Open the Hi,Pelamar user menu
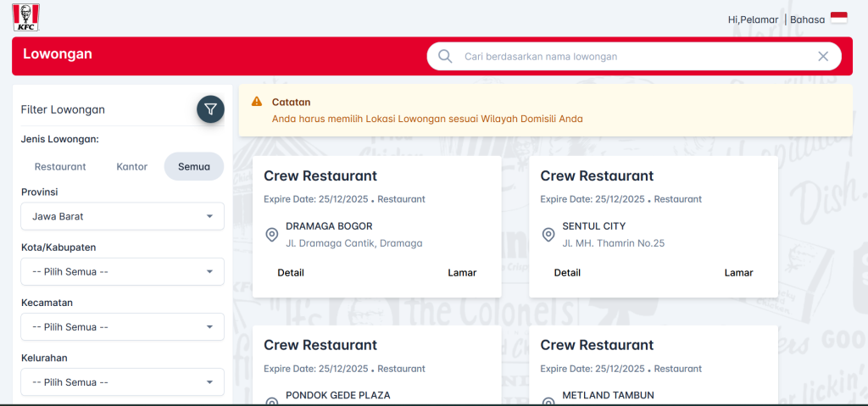The width and height of the screenshot is (868, 406). point(753,19)
